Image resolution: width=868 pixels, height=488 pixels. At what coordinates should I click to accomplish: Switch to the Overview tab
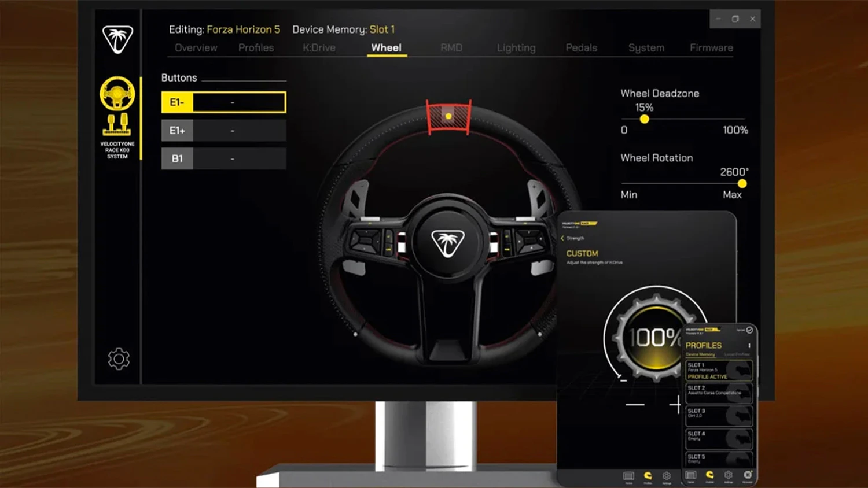tap(196, 48)
